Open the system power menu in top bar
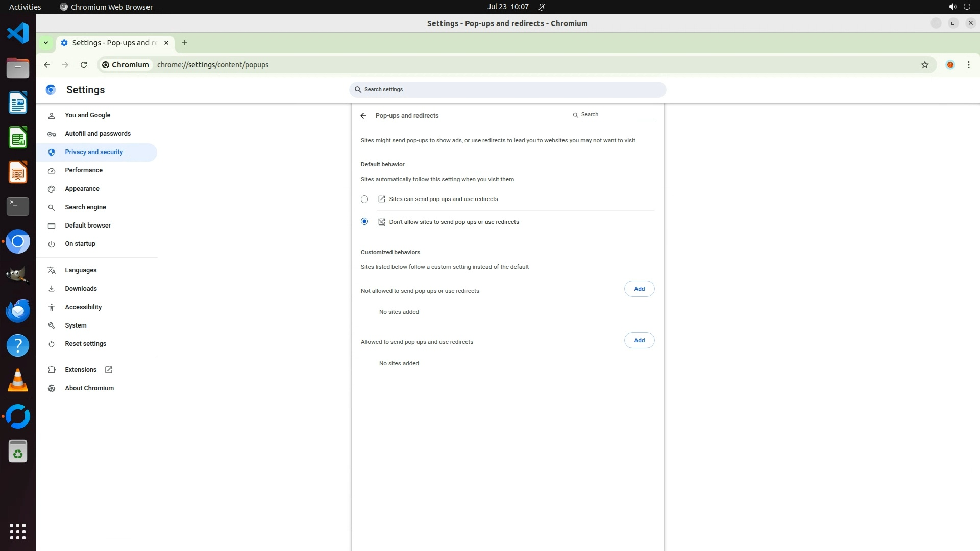Screen dimensions: 980x551 click(966, 7)
